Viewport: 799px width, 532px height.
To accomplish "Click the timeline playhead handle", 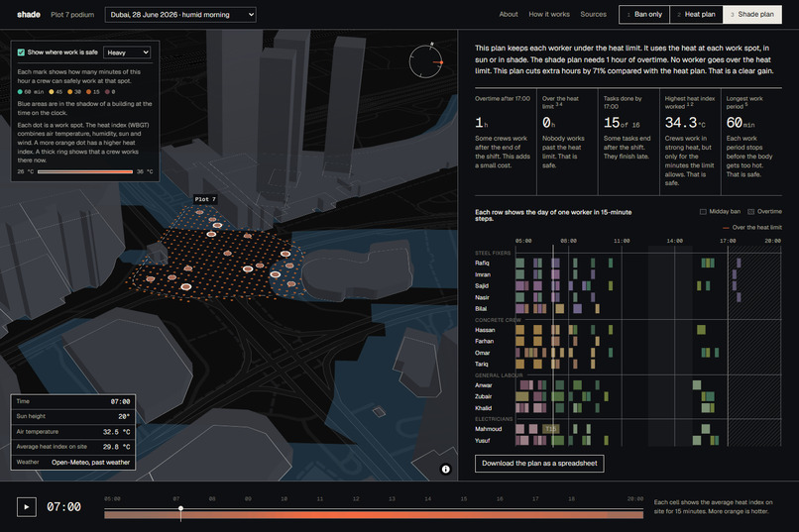I will tap(180, 508).
